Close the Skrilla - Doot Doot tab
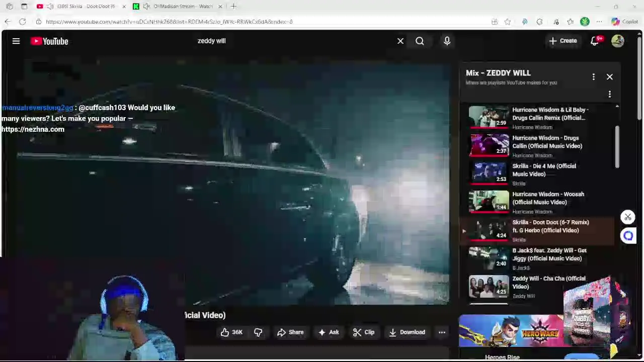Image resolution: width=644 pixels, height=362 pixels. [x=124, y=7]
